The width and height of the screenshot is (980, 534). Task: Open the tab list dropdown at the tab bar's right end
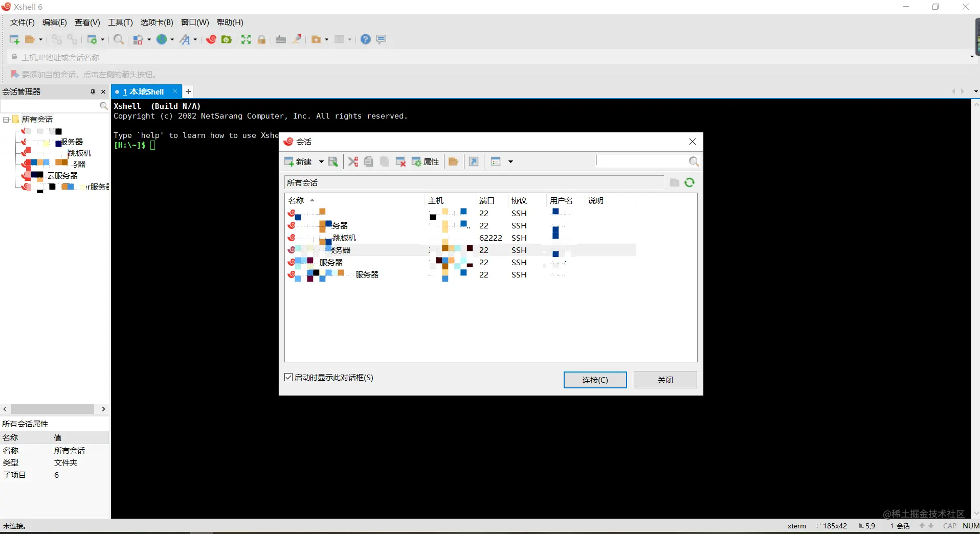click(975, 91)
